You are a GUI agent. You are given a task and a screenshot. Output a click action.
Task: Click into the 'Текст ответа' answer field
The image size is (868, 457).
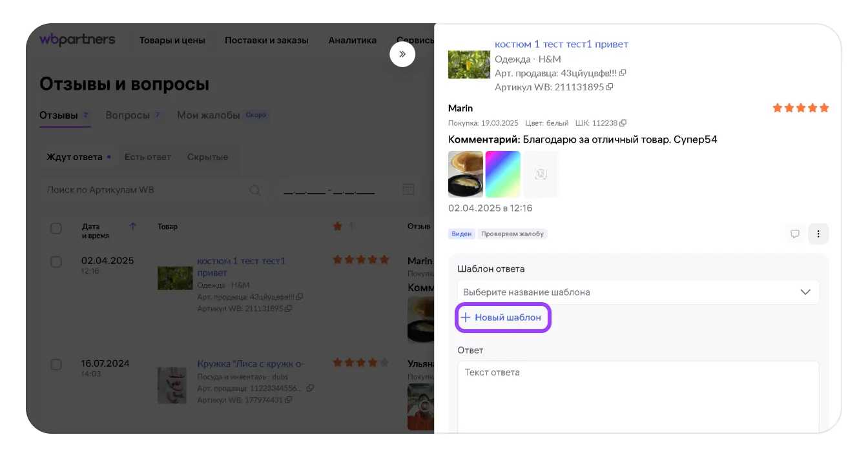[x=638, y=394]
